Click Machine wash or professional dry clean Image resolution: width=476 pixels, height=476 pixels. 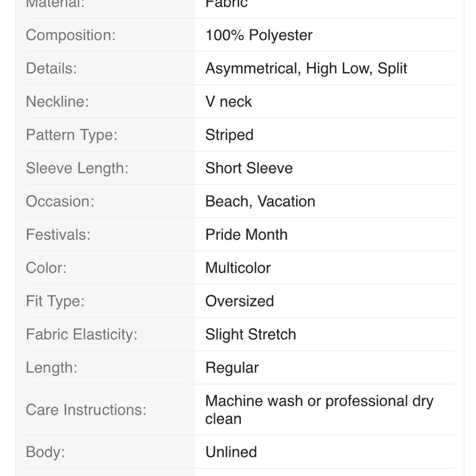point(319,409)
